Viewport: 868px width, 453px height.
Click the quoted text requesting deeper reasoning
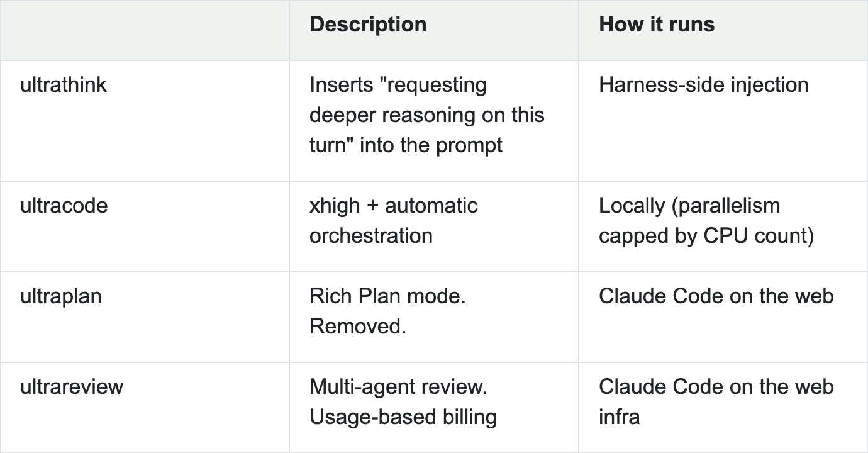pos(427,115)
